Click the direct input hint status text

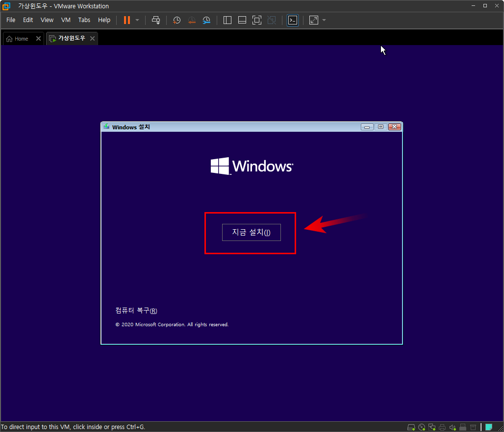pyautogui.click(x=73, y=427)
